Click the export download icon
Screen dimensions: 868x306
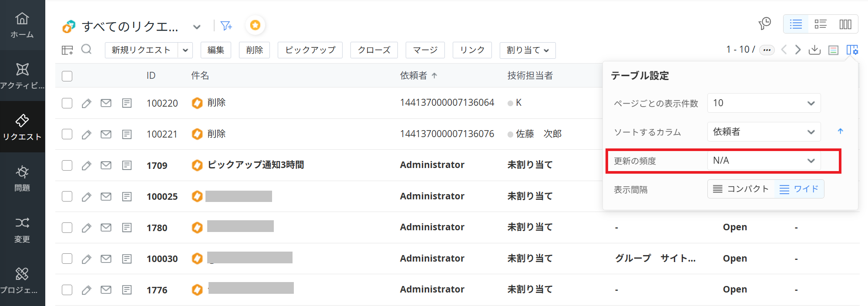(814, 50)
